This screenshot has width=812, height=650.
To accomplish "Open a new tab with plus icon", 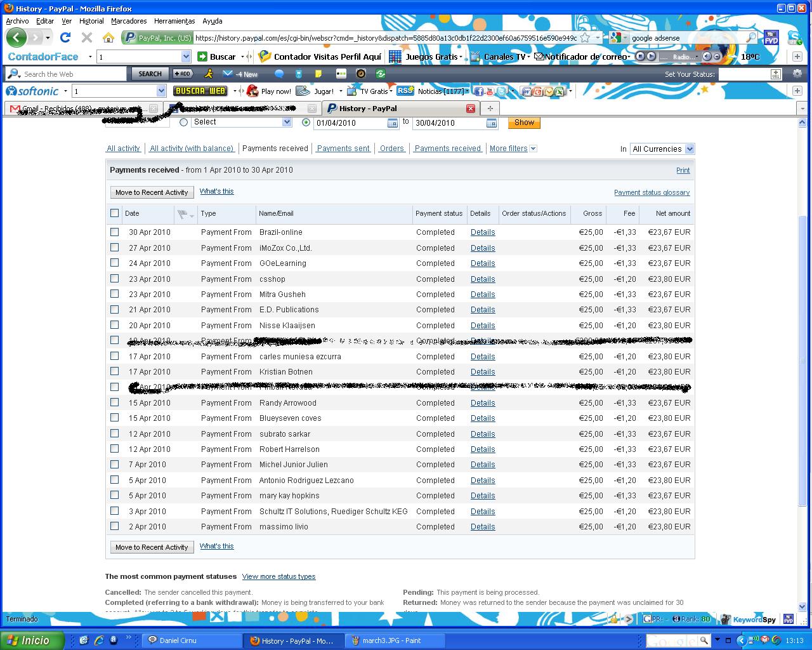I will 490,109.
